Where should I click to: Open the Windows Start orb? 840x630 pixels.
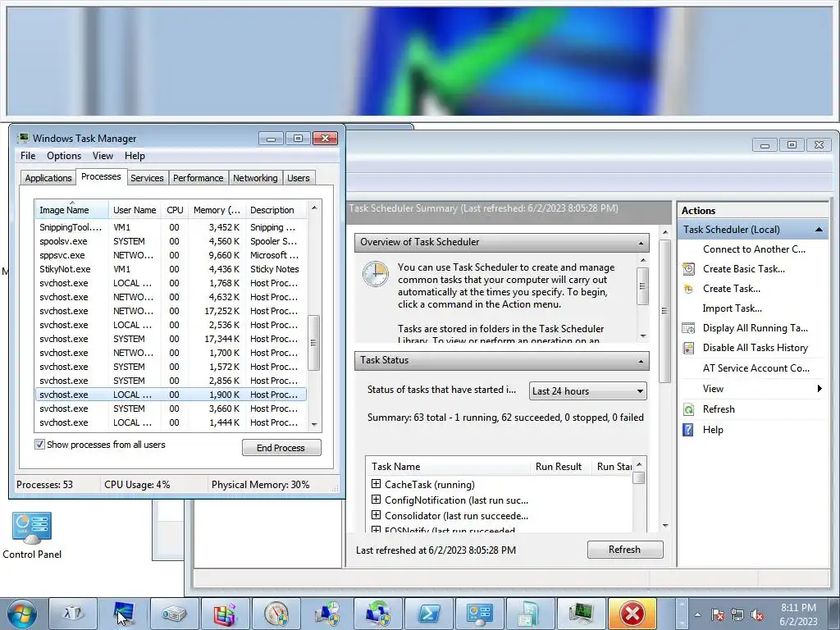[x=21, y=614]
